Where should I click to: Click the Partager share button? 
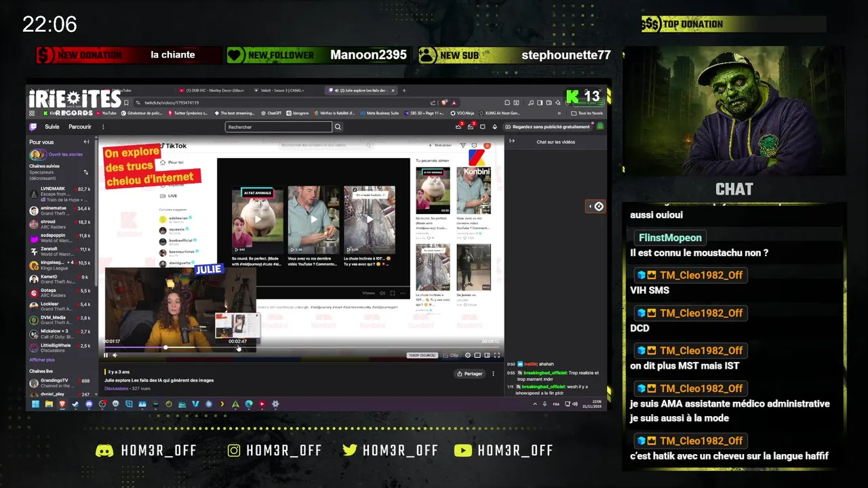[x=470, y=373]
